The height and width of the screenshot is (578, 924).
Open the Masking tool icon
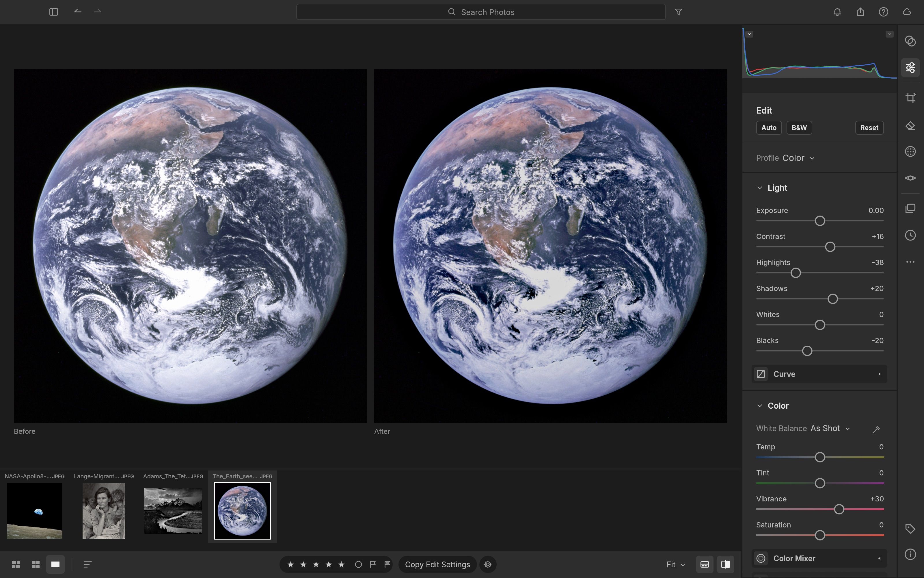click(910, 151)
